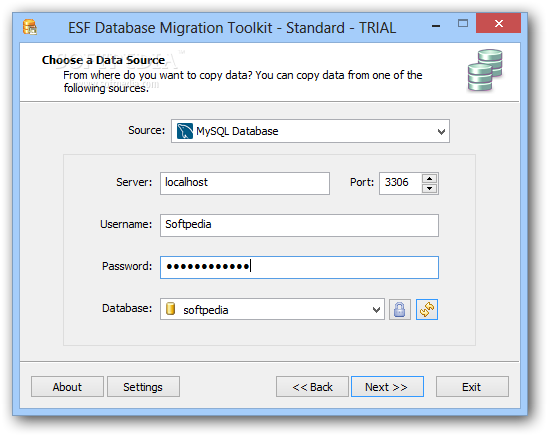Minimize the ESF Database Migration Toolkit window
The image size is (548, 436).
click(436, 25)
